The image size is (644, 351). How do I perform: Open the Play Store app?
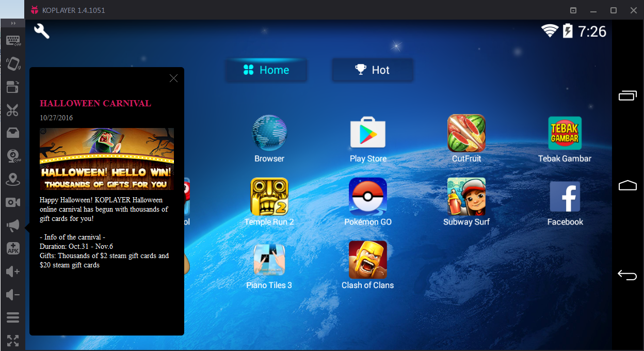[x=368, y=139]
